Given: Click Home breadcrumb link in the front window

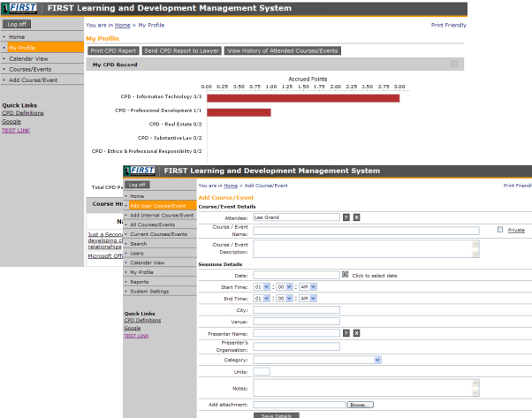Looking at the screenshot, I should point(231,186).
